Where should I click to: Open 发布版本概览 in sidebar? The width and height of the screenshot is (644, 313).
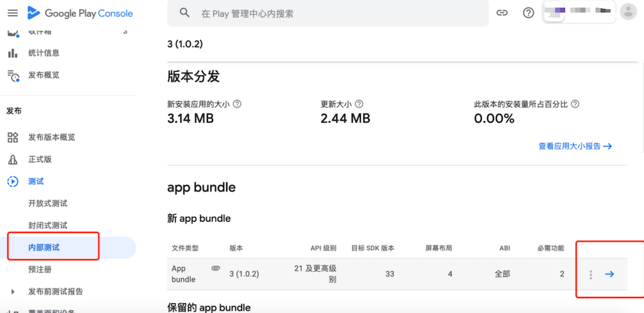coord(52,137)
